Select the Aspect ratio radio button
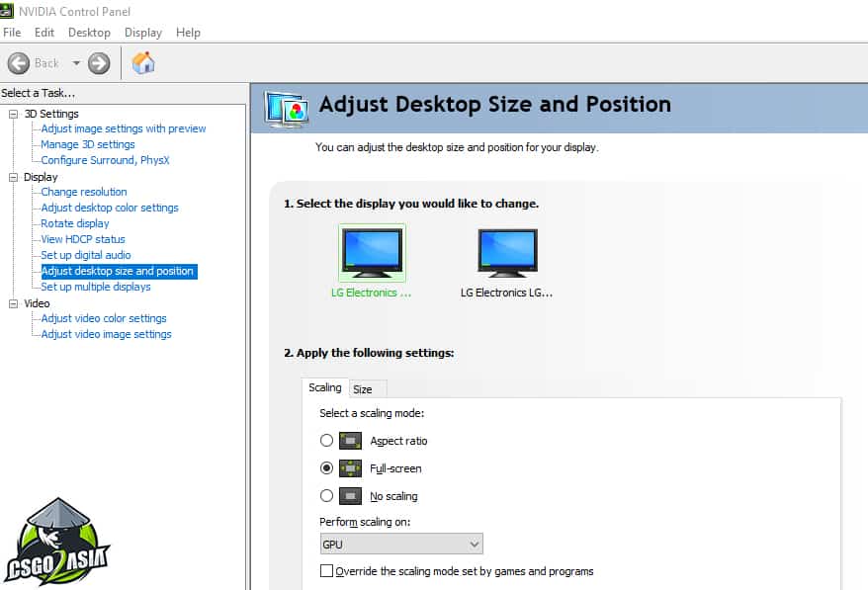Image resolution: width=868 pixels, height=590 pixels. [327, 441]
